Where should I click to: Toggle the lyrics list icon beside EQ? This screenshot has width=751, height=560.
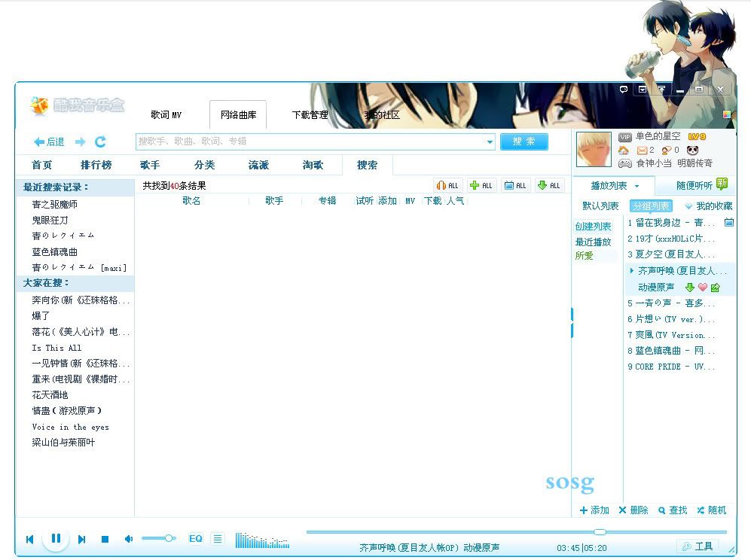coord(218,539)
